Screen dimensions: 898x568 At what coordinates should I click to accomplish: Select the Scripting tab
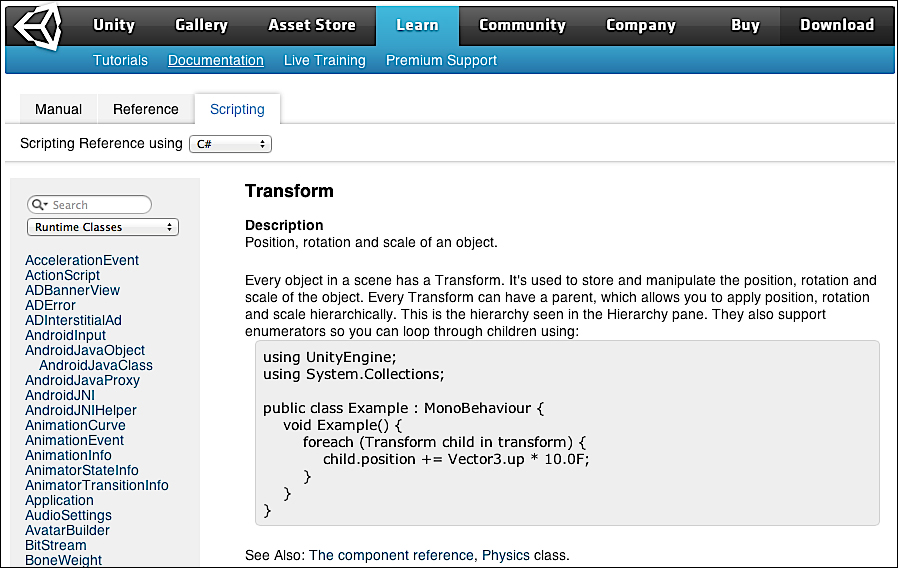238,109
